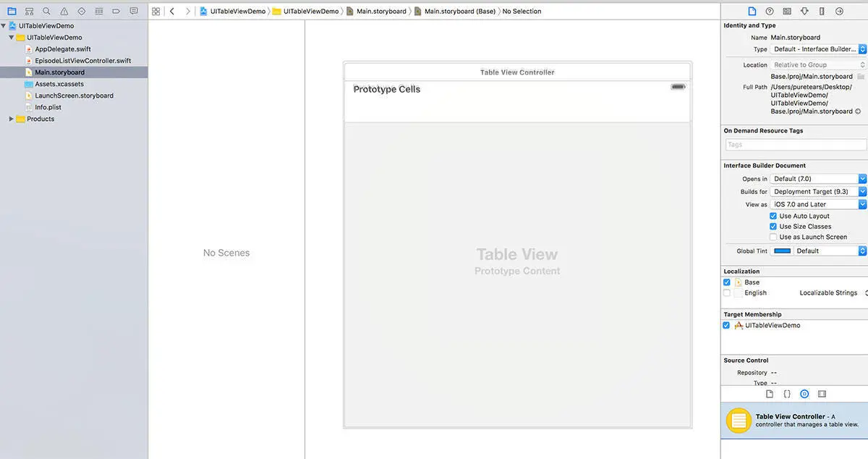Image resolution: width=868 pixels, height=459 pixels.
Task: Open the Find navigator search icon
Action: click(x=46, y=12)
